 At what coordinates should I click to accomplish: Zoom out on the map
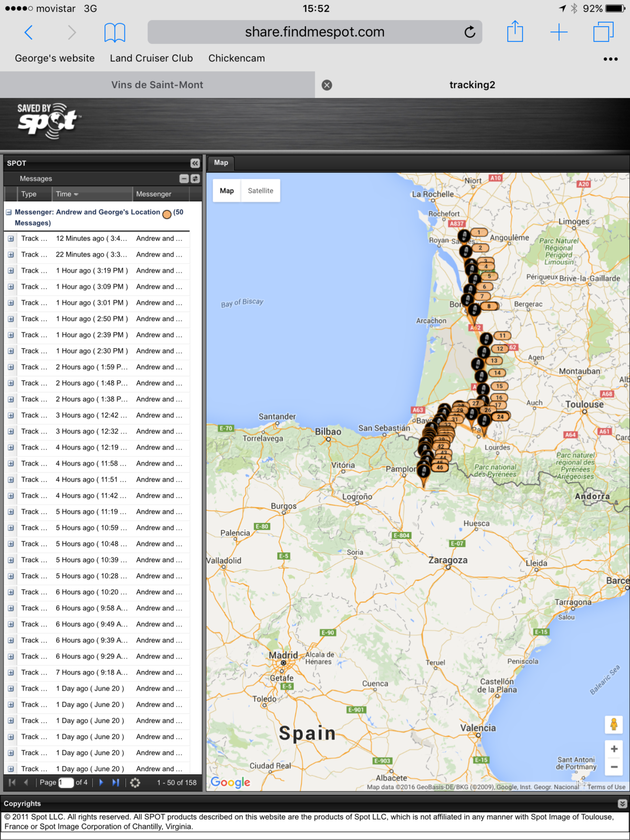tap(614, 767)
